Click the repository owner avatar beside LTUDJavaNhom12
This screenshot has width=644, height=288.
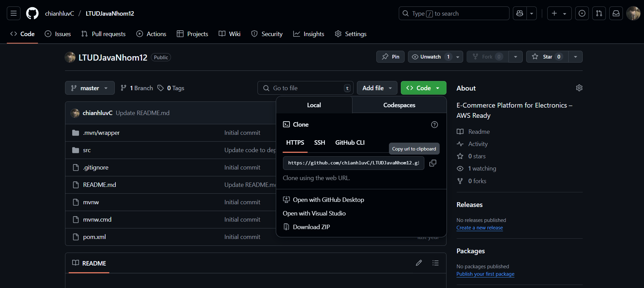coord(70,57)
